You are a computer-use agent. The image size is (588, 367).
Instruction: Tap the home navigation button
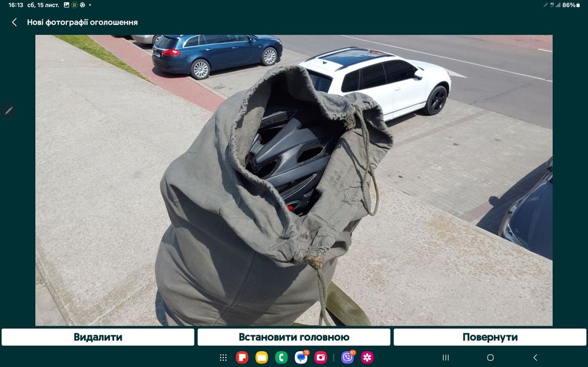(x=490, y=358)
